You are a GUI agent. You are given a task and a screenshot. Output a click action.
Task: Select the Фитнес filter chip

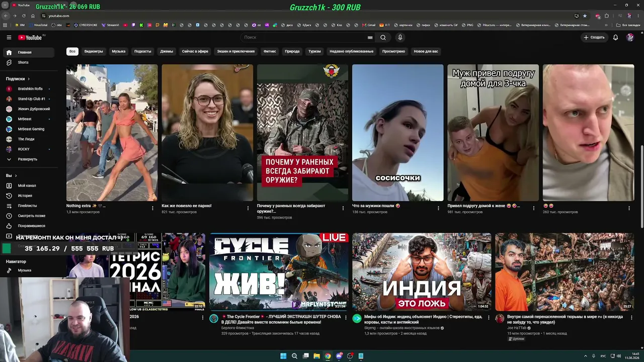click(x=270, y=51)
